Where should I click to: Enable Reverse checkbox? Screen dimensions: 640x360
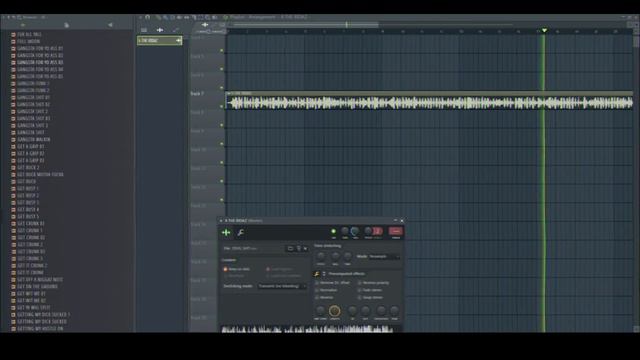click(x=317, y=298)
